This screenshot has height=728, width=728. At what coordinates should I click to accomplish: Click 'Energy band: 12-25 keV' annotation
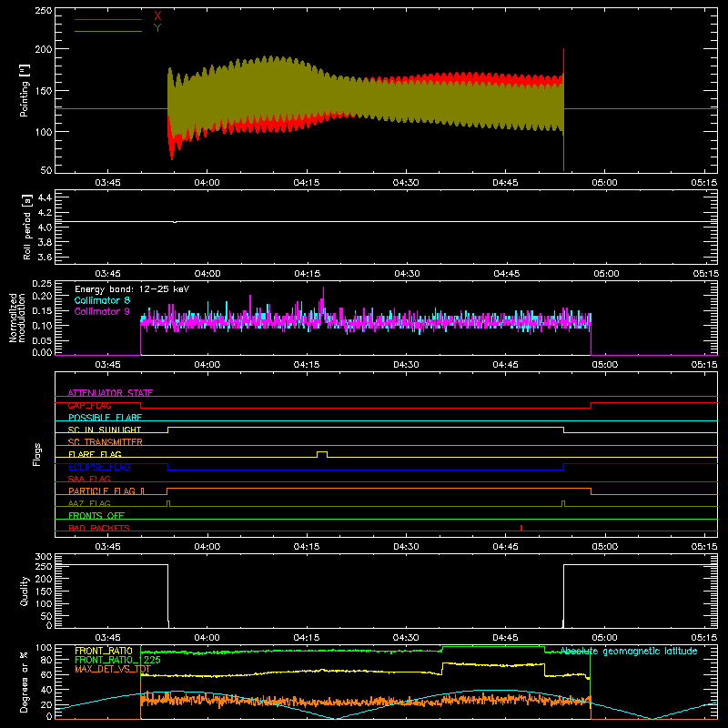tap(132, 289)
